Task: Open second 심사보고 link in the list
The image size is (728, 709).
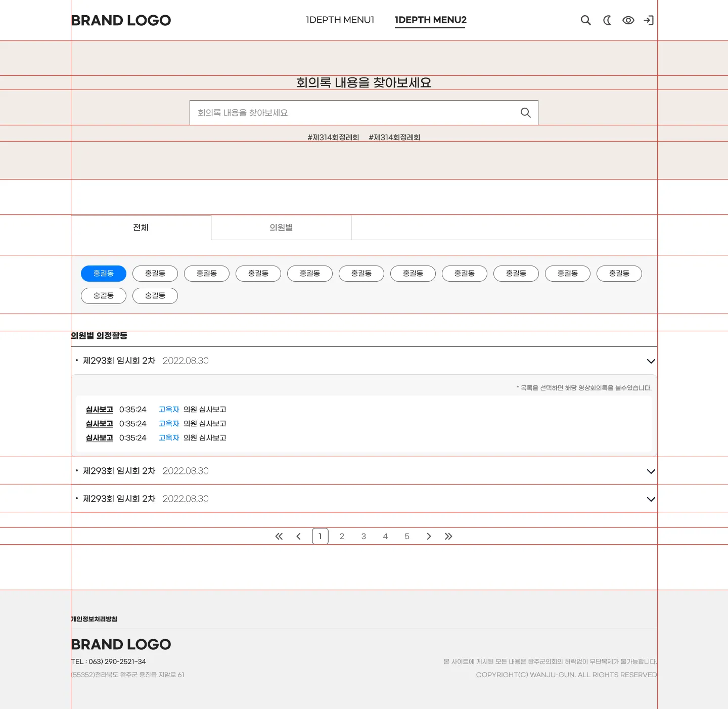Action: (x=100, y=424)
